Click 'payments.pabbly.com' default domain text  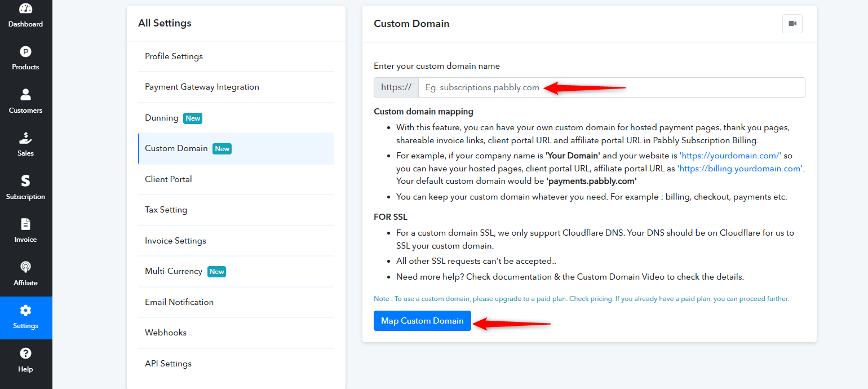pos(591,181)
